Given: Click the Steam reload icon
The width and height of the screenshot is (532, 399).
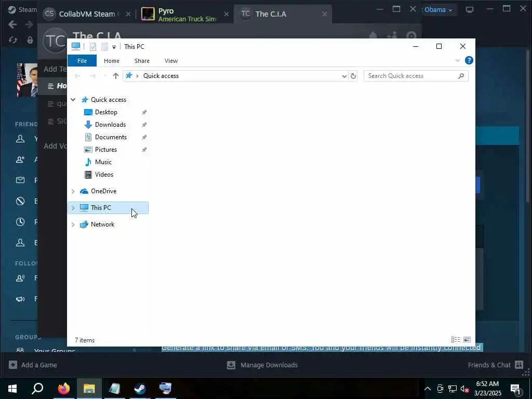Looking at the screenshot, I should (13, 40).
